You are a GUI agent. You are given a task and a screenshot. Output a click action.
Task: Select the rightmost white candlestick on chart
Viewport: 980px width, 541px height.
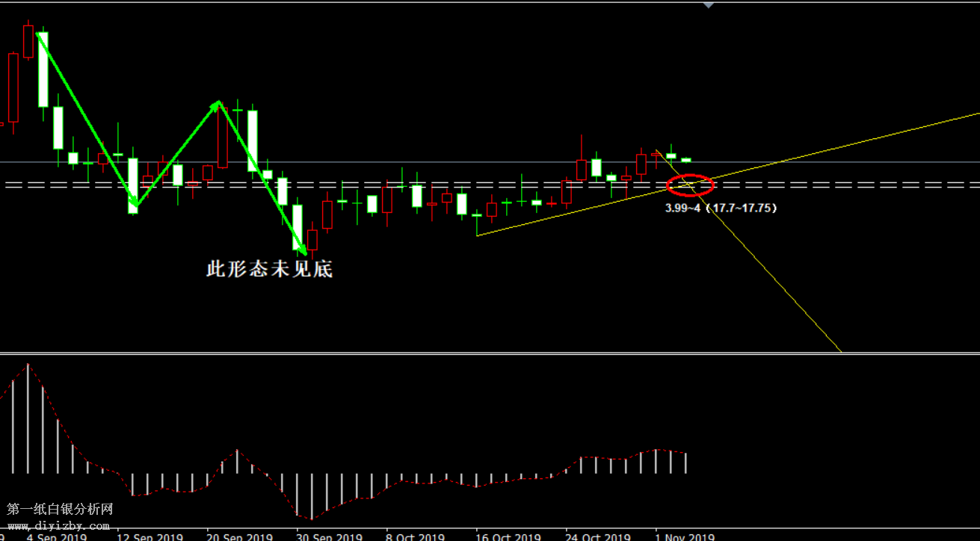[685, 160]
